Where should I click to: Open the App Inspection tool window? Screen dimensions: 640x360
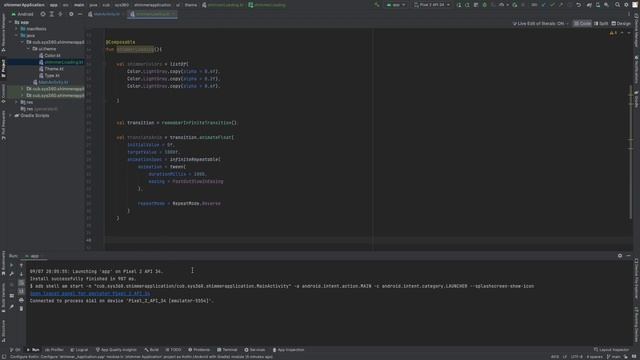[288, 350]
